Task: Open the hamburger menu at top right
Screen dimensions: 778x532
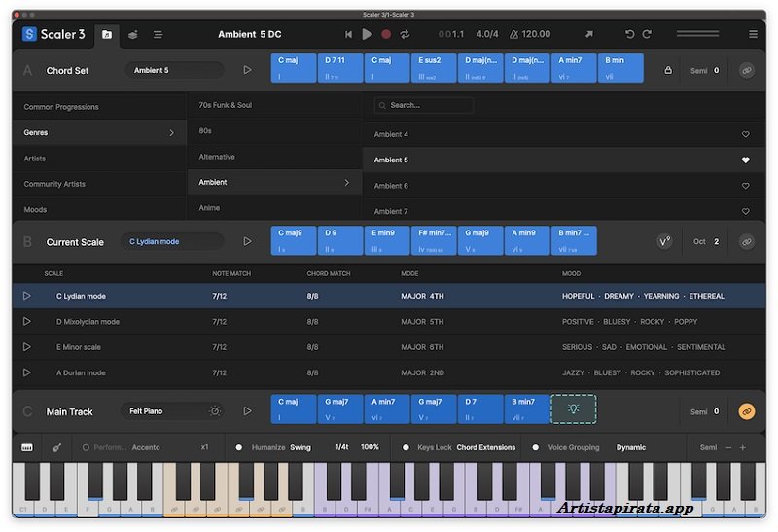Action: coord(753,34)
